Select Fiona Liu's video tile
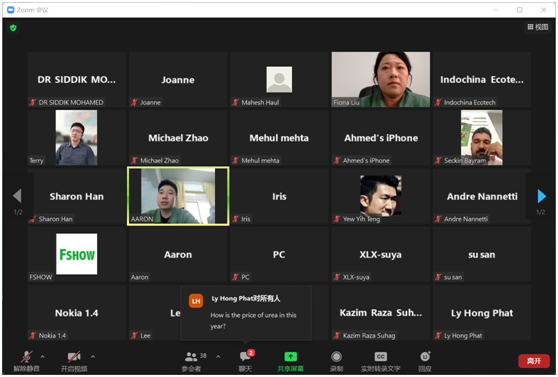Viewport: 558px width, 377px height. [x=380, y=79]
